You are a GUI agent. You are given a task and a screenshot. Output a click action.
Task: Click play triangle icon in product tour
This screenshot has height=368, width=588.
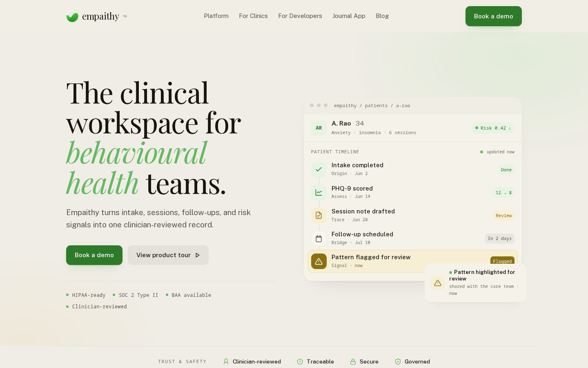[x=198, y=255]
